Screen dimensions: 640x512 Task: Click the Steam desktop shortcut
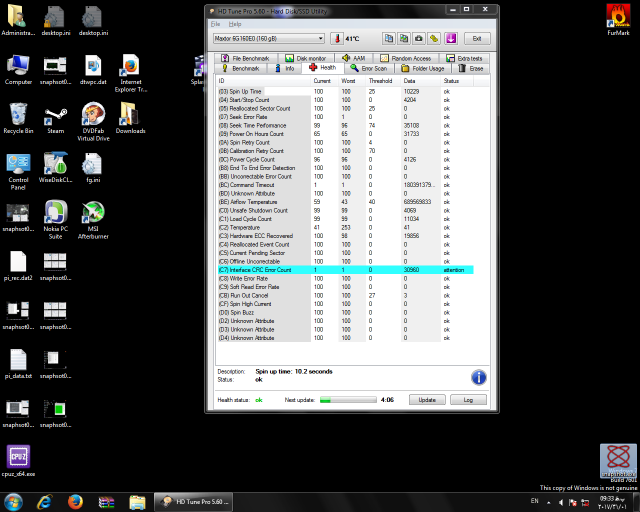tap(55, 115)
